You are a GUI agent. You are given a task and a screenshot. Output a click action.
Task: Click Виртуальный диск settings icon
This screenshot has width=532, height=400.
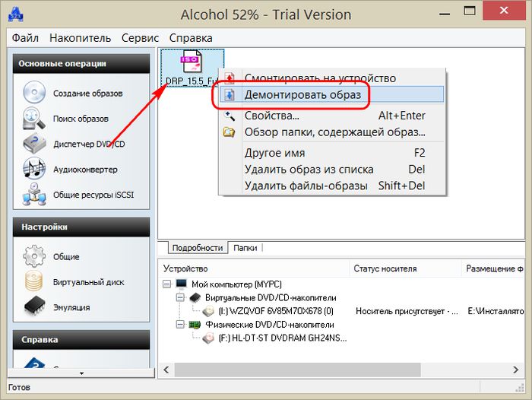pyautogui.click(x=34, y=281)
